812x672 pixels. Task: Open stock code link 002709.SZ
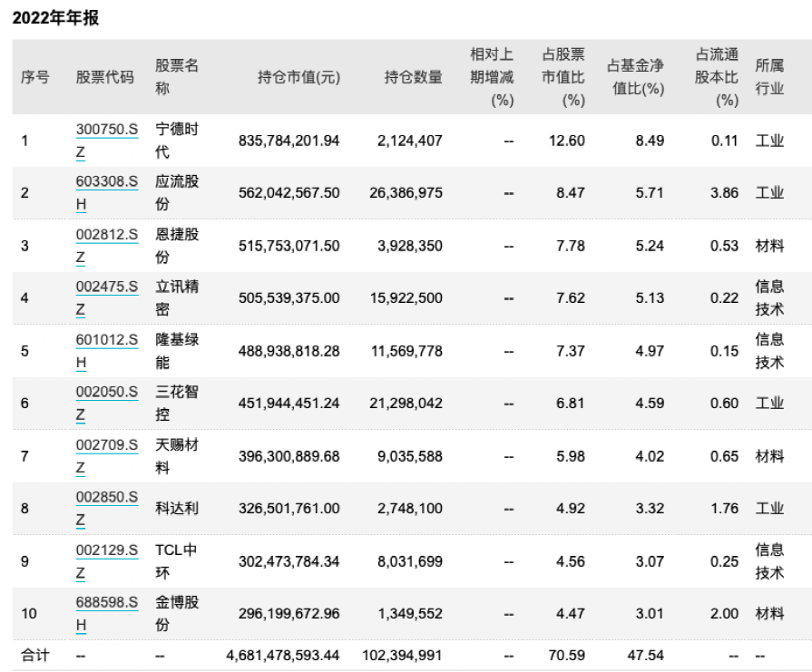tap(107, 456)
